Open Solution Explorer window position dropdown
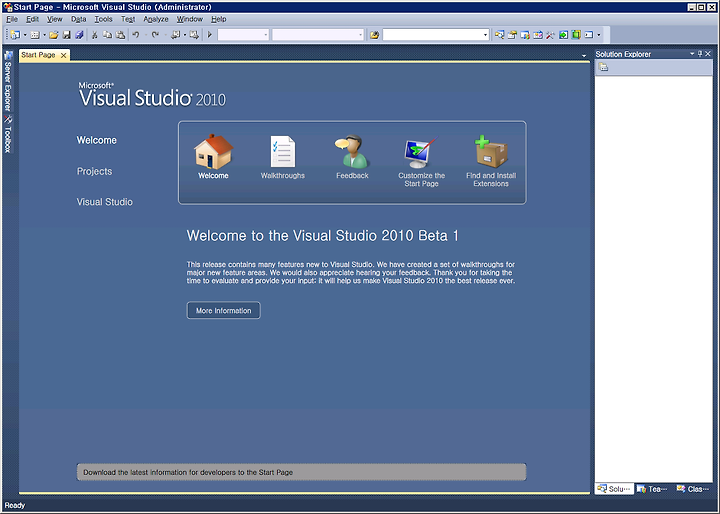Screen dimensions: 720x514 pos(692,54)
